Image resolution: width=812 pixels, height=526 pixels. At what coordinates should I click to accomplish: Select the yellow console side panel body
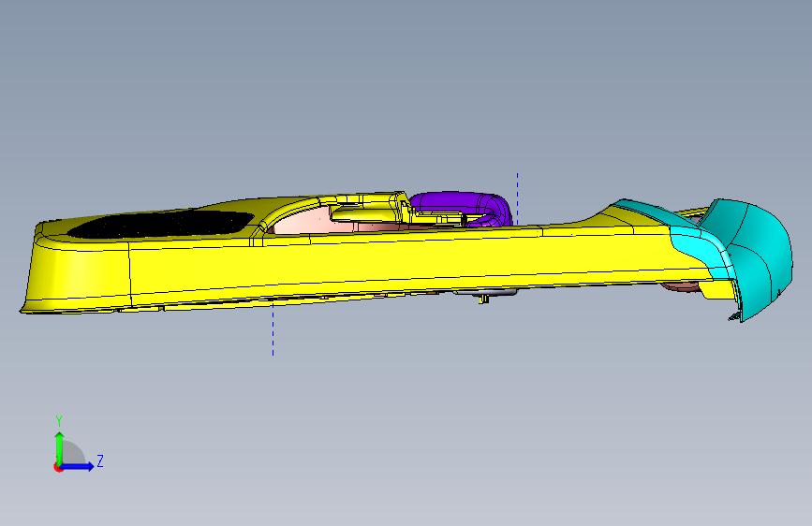pos(362,264)
